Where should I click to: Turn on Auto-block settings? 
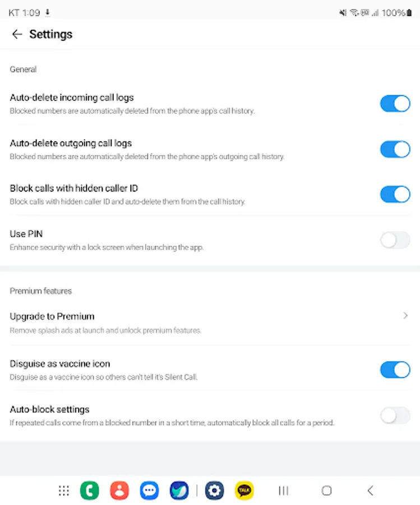395,415
